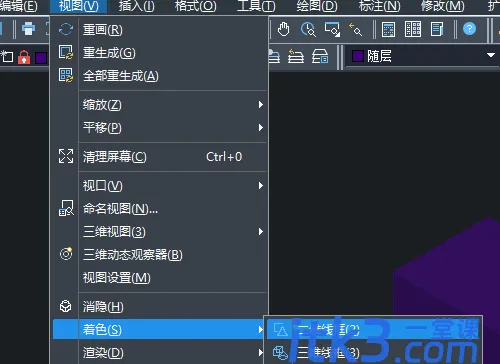Toggle the red layer lock icon
The image size is (500, 364).
coord(24,57)
